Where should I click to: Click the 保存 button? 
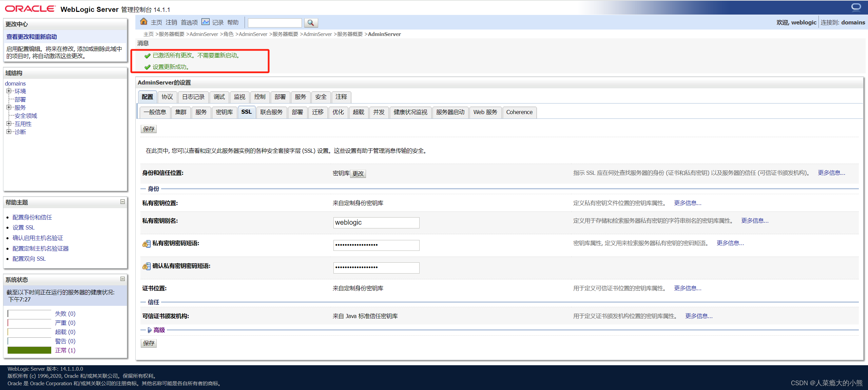(x=149, y=129)
